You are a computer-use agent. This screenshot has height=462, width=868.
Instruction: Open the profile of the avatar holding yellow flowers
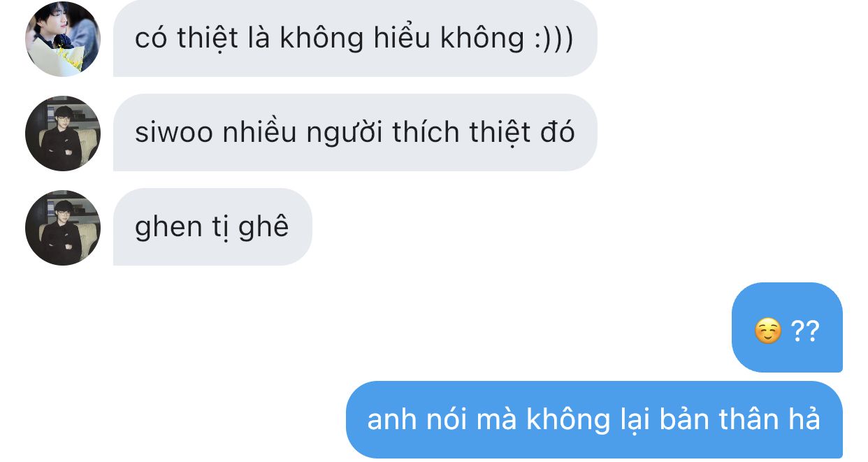pos(63,38)
